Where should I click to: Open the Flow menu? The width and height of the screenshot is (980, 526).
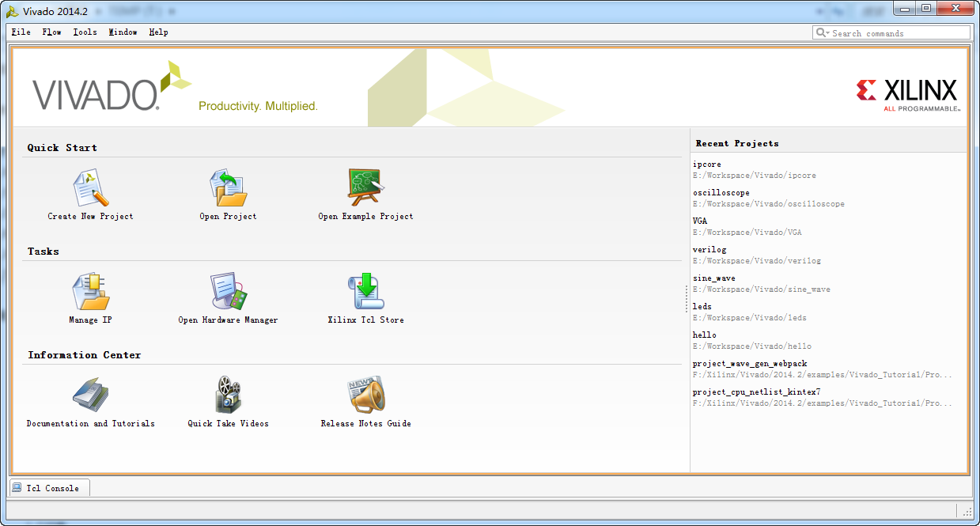(x=51, y=32)
